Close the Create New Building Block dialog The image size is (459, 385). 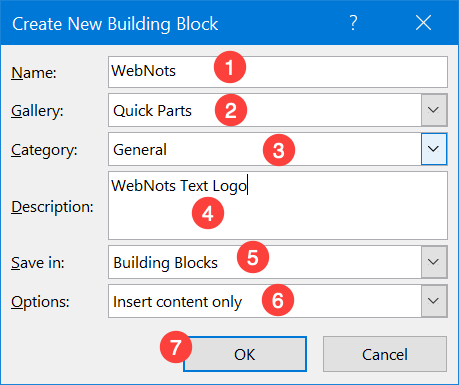click(x=423, y=23)
